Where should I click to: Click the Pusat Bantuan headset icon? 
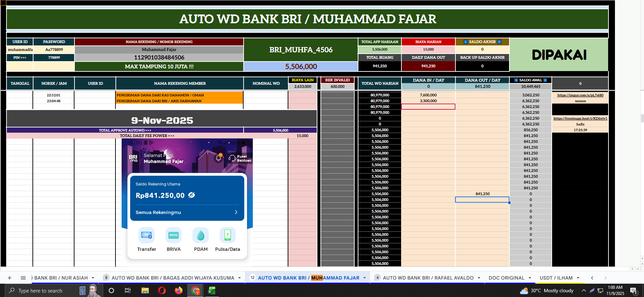tap(232, 158)
